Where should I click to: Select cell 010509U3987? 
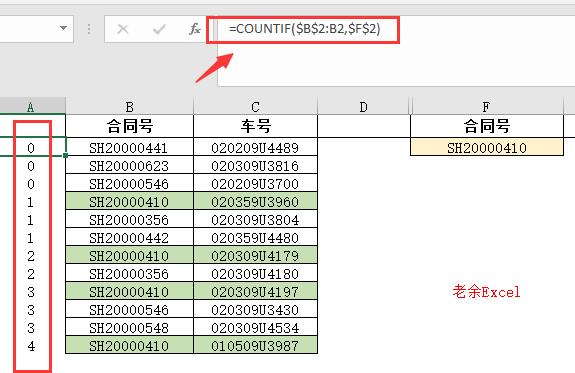pyautogui.click(x=256, y=345)
